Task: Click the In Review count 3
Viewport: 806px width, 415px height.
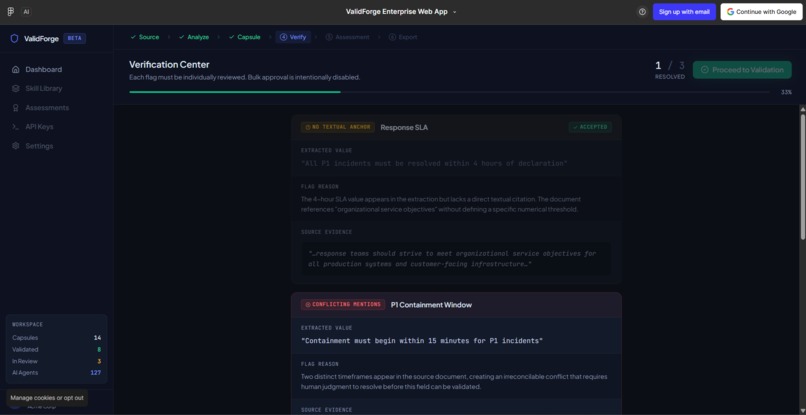Action: click(99, 362)
